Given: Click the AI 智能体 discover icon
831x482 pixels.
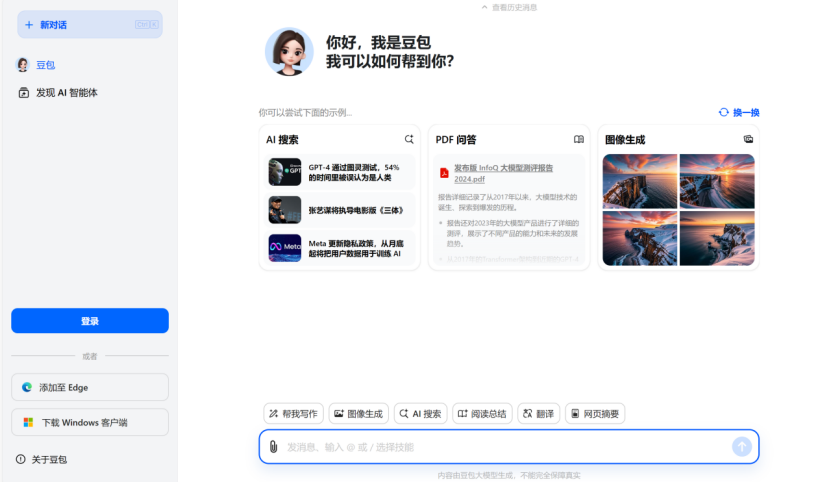Looking at the screenshot, I should coord(23,93).
